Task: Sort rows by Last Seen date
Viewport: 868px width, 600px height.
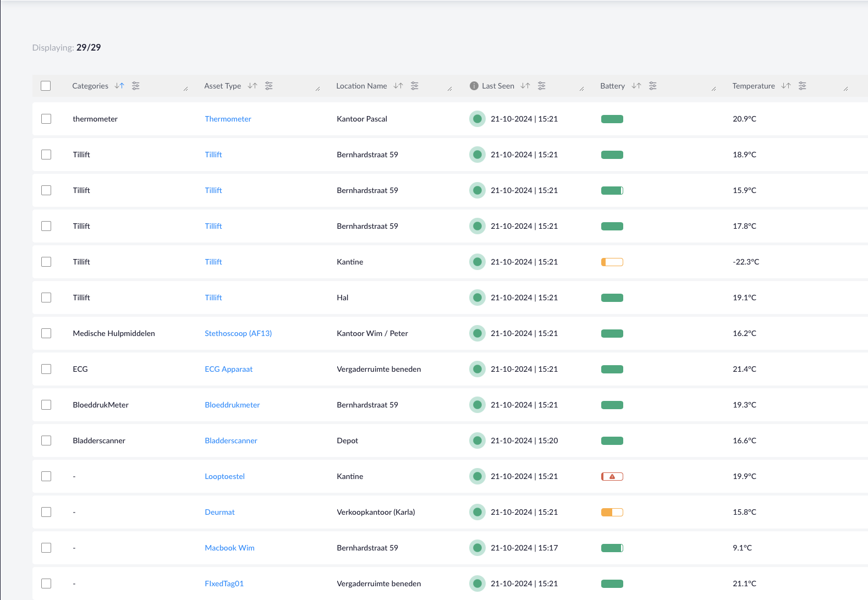Action: tap(525, 86)
